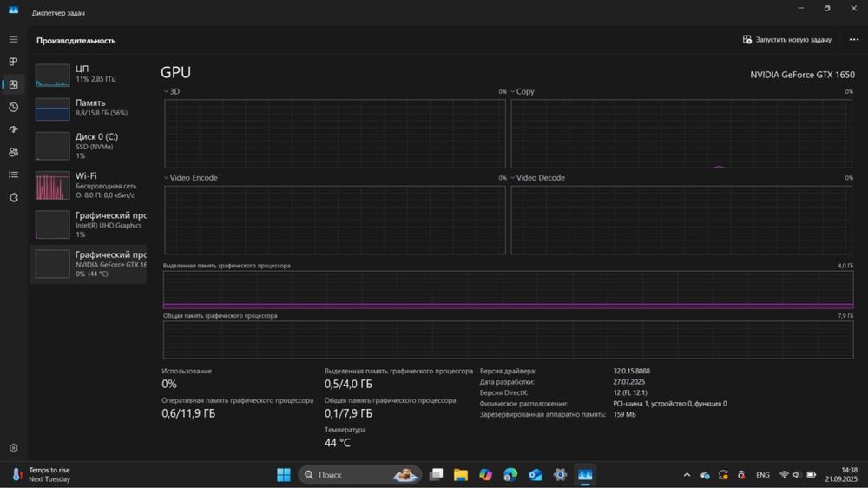Click the Video Encode graph
The width and height of the screenshot is (868, 488).
coord(335,220)
